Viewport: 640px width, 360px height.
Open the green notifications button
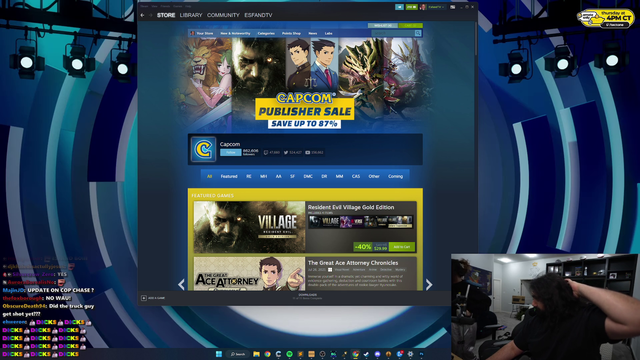[x=411, y=7]
